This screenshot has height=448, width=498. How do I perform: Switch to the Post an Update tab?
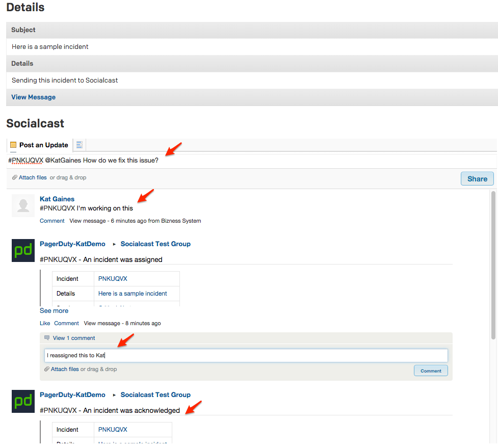pyautogui.click(x=43, y=145)
